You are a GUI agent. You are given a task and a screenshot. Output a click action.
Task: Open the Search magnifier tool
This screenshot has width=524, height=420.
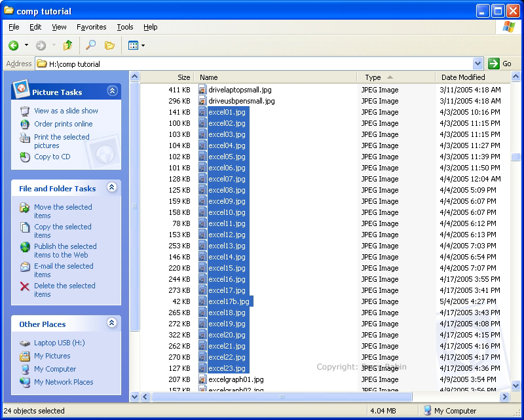[91, 45]
